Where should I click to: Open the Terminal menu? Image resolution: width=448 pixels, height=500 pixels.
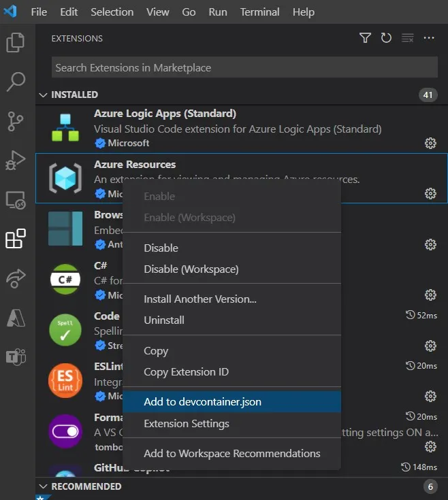pyautogui.click(x=259, y=12)
